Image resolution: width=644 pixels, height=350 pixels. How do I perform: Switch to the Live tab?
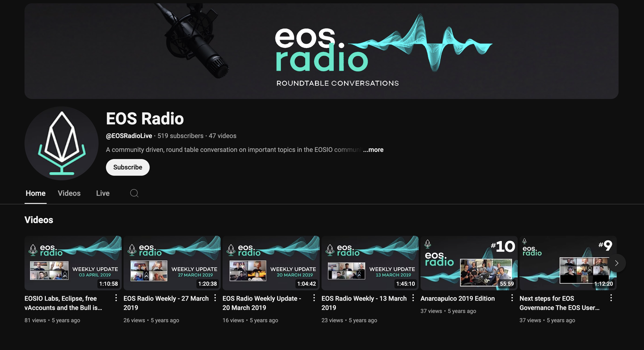pos(103,193)
